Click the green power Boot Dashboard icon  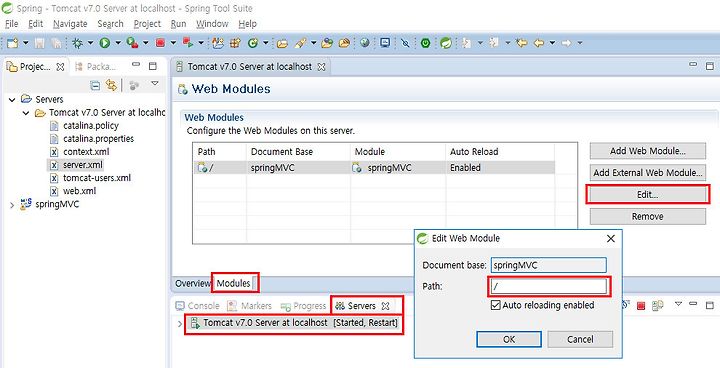tap(426, 43)
